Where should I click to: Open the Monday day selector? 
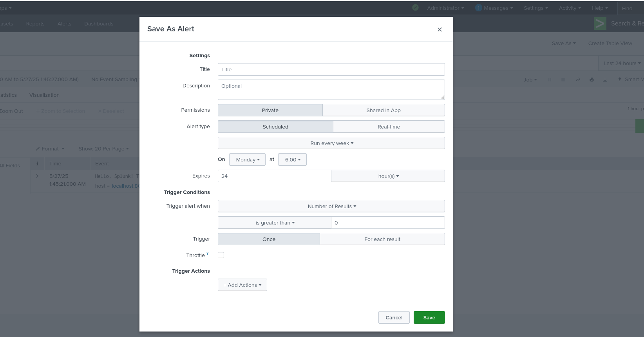click(x=247, y=159)
